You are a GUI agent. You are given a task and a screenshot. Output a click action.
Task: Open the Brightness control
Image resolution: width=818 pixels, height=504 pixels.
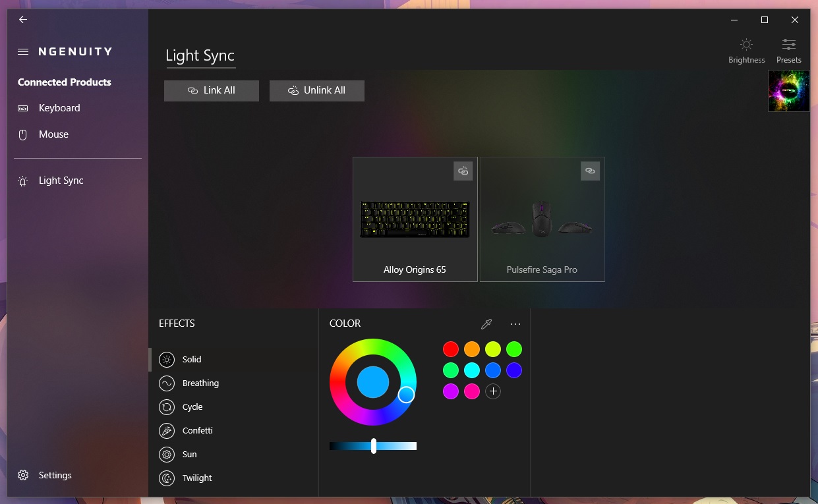click(746, 51)
